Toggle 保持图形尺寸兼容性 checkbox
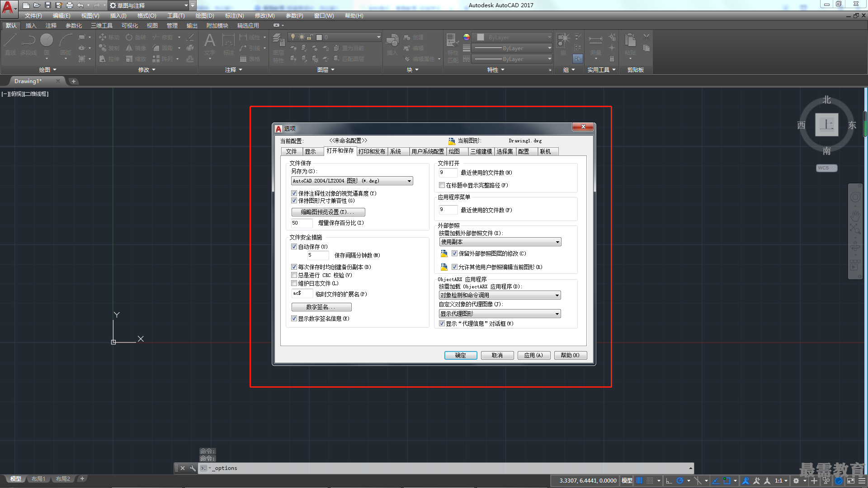Screen dimensions: 868x488 point(294,201)
